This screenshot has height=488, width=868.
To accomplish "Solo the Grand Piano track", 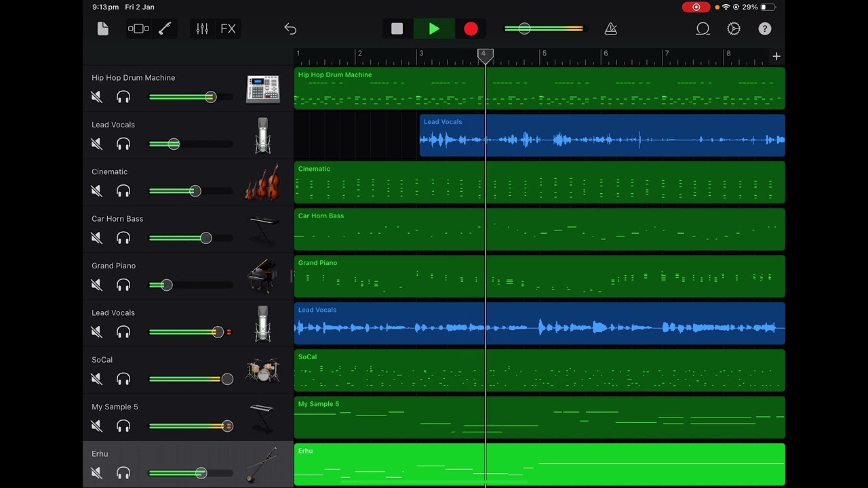I will point(123,285).
